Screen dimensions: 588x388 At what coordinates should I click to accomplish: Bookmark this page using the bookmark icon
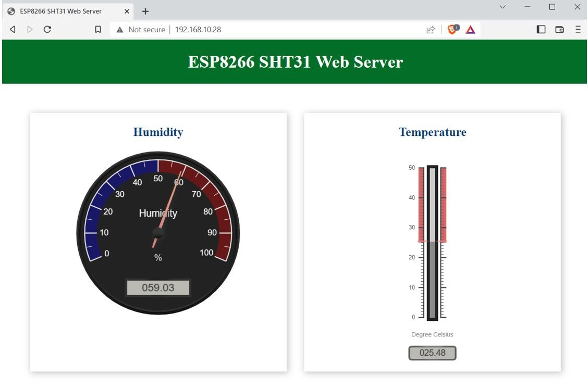click(98, 29)
